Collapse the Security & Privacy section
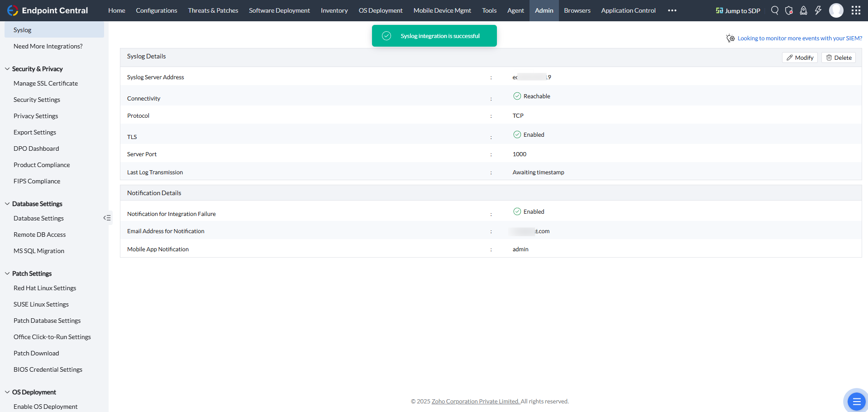 pyautogui.click(x=7, y=68)
